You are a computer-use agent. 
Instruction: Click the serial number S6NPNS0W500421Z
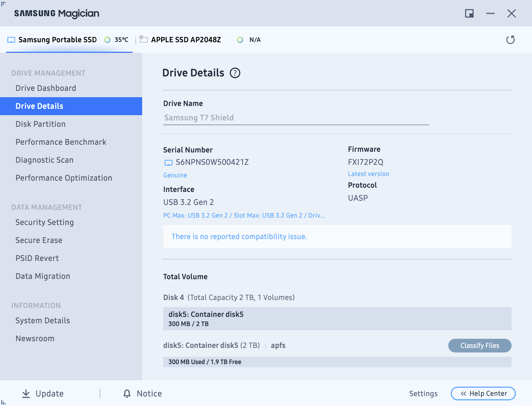pos(212,162)
